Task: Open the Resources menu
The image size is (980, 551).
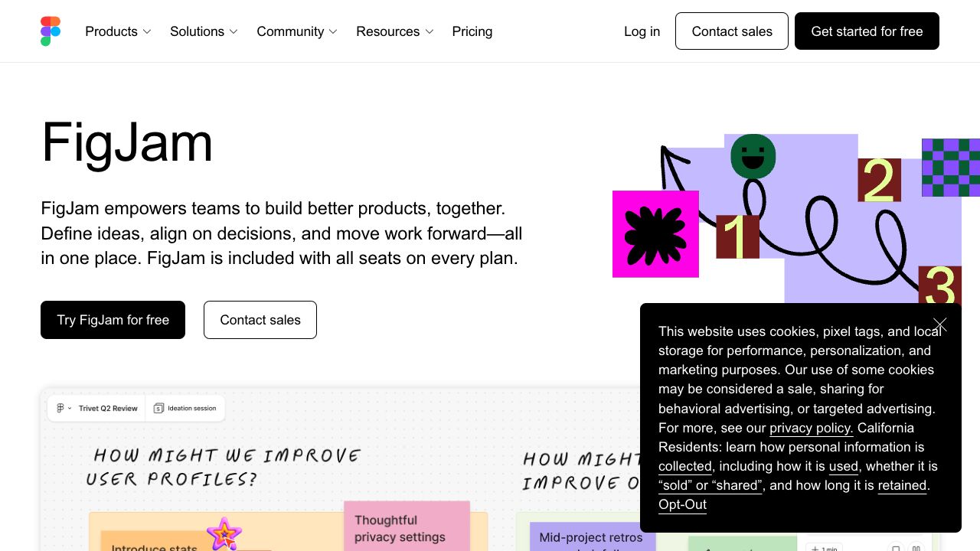Action: click(x=394, y=31)
